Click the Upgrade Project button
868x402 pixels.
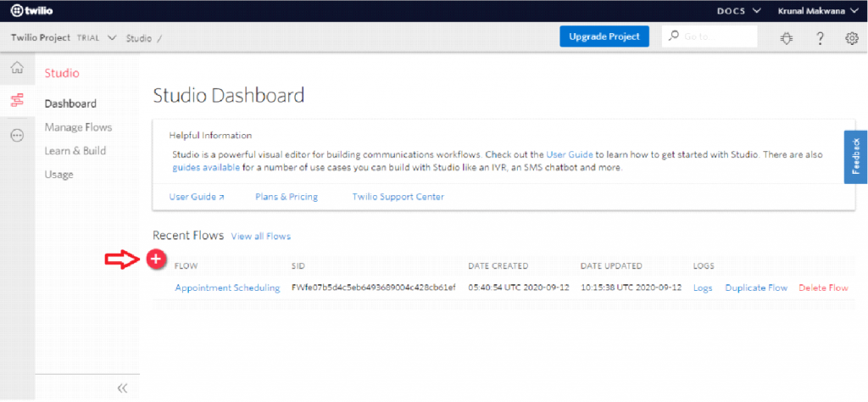click(604, 36)
